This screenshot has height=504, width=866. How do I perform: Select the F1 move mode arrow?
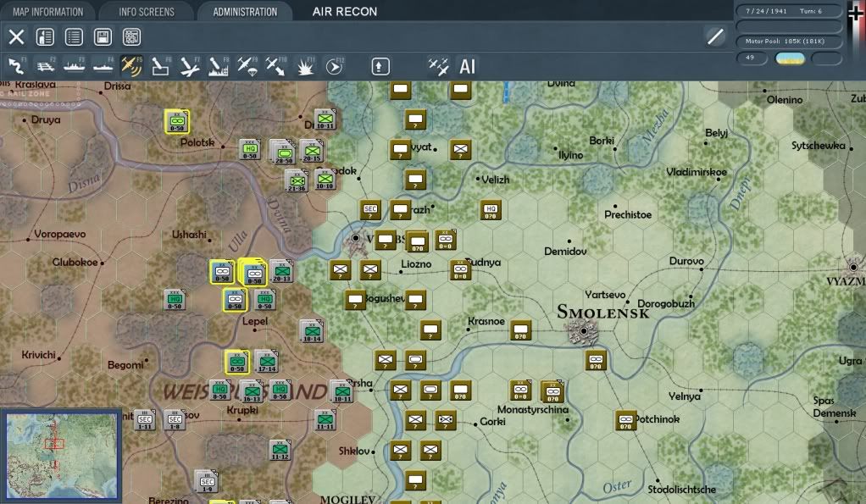tap(17, 66)
